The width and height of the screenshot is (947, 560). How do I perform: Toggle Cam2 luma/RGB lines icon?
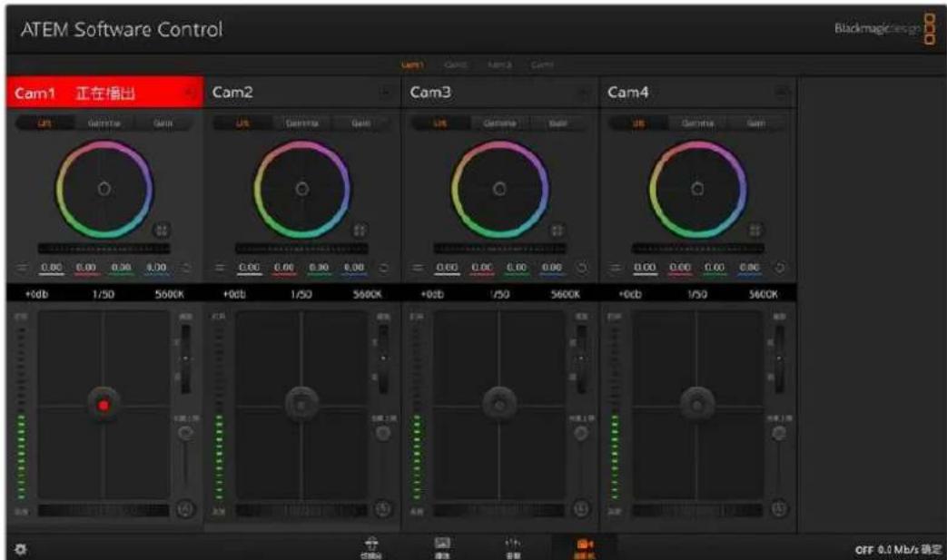click(x=219, y=268)
